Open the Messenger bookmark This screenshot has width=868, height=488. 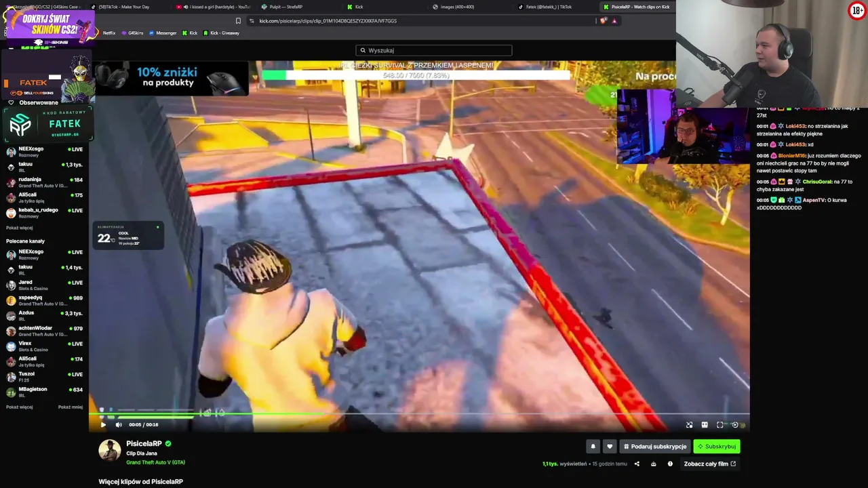pos(163,33)
